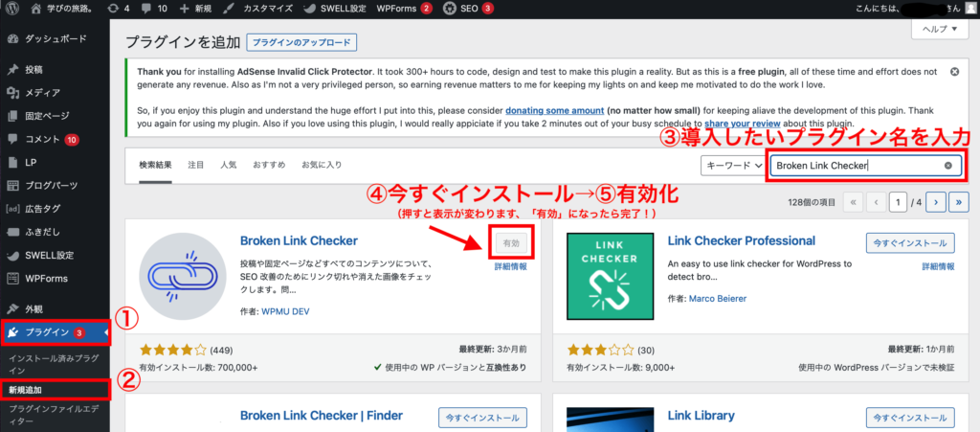The image size is (980, 432).
Task: Switch to the 検索結果 tab
Action: pyautogui.click(x=155, y=165)
